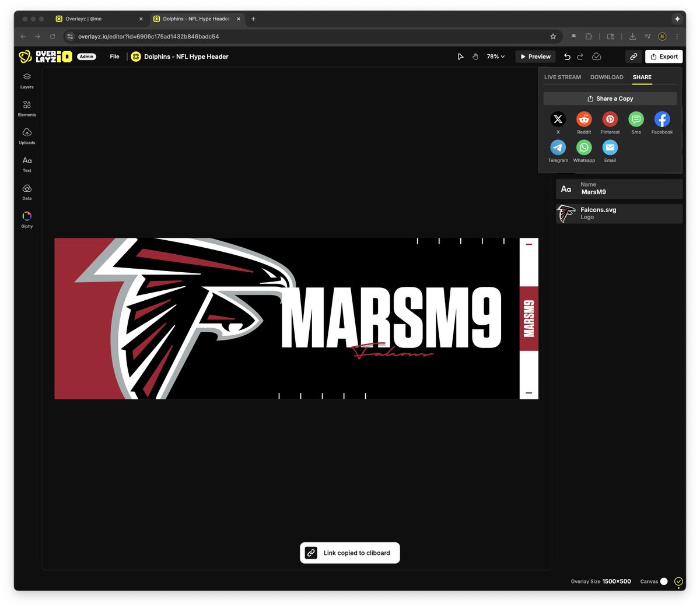This screenshot has height=608, width=700.
Task: Edit the Name field MarsM9
Action: coord(619,188)
